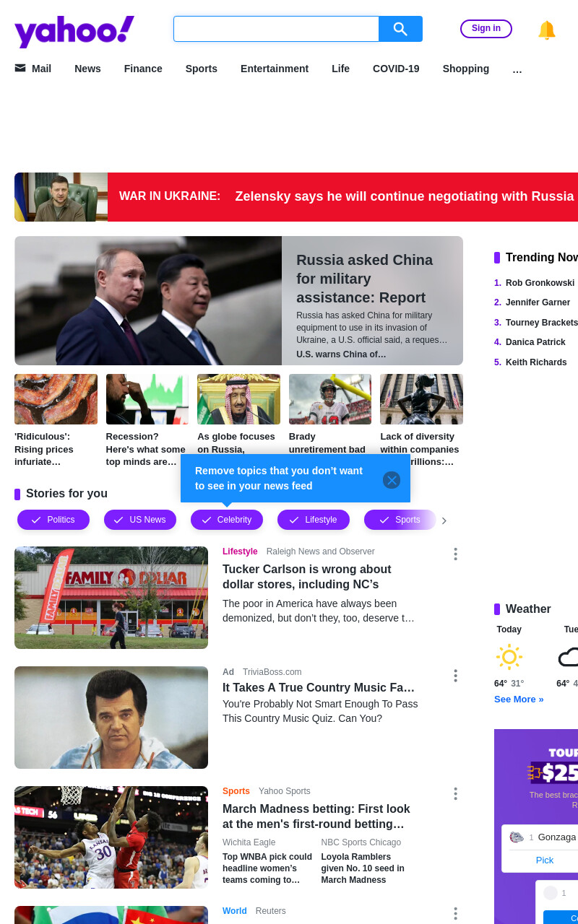Open U.S. warns China related link
578x924 pixels.
341,354
